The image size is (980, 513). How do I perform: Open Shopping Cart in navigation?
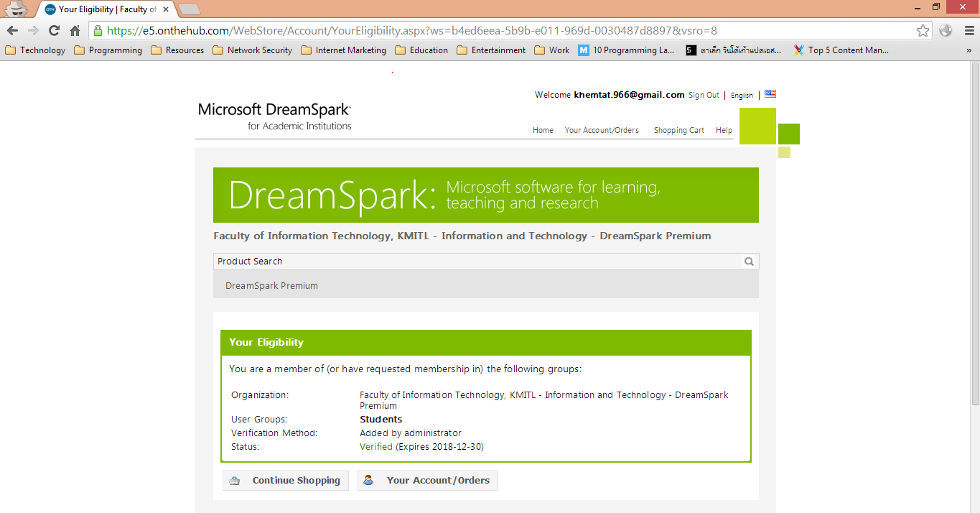[679, 130]
